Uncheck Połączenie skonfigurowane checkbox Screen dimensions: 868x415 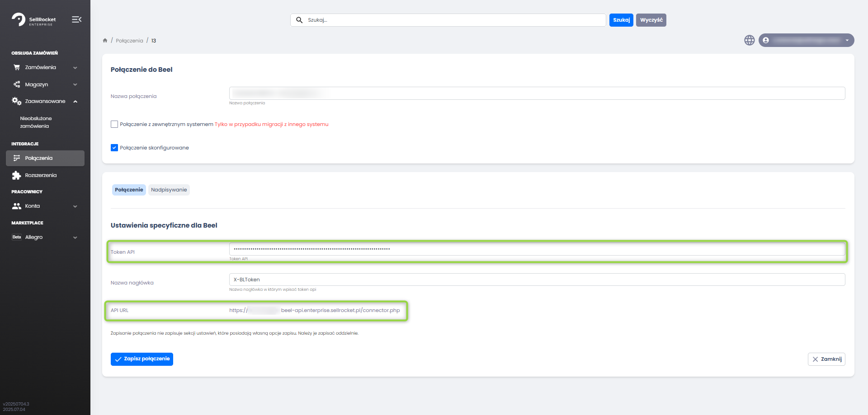click(114, 148)
